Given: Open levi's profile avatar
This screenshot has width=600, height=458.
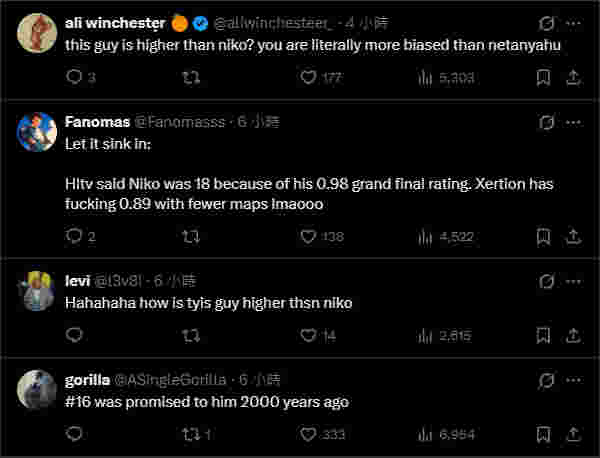Looking at the screenshot, I should 39,290.
